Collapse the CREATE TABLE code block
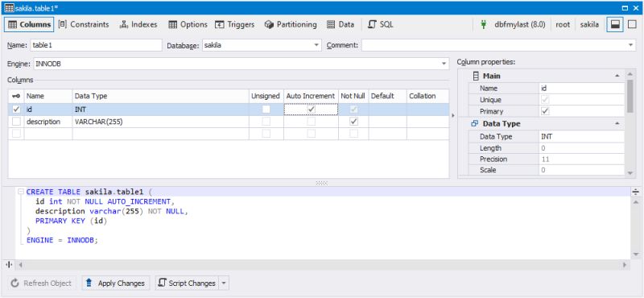The width and height of the screenshot is (644, 298). 21,192
